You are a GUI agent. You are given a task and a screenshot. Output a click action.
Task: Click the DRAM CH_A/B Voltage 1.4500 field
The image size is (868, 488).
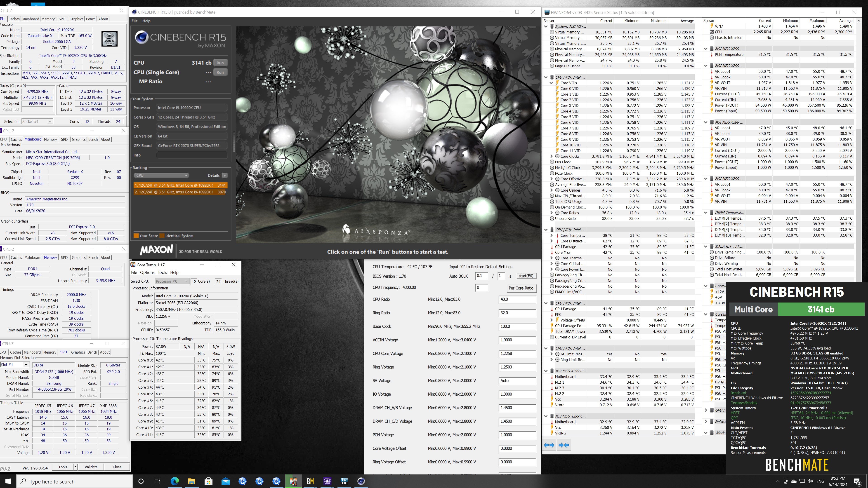pyautogui.click(x=517, y=408)
